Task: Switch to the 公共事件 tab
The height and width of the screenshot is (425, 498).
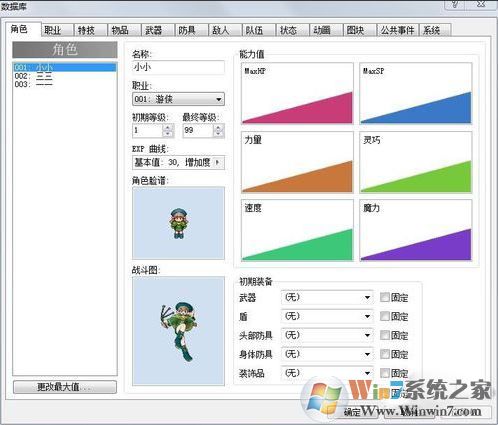Action: coord(397,30)
